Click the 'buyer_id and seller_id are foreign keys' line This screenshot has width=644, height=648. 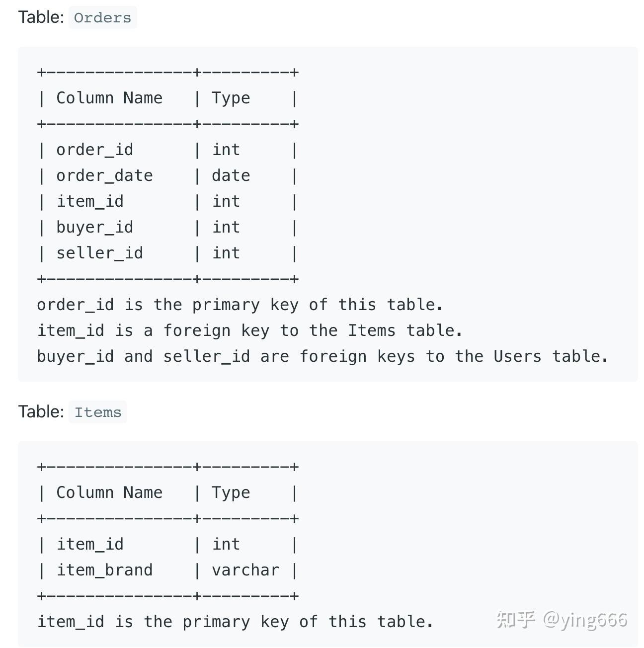[x=322, y=356]
